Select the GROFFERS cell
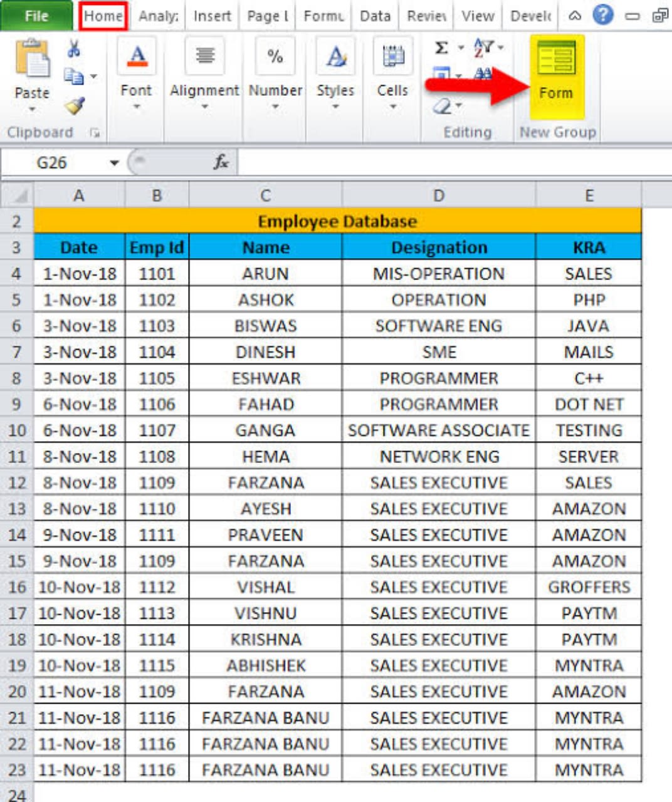672x802 pixels. [589, 587]
